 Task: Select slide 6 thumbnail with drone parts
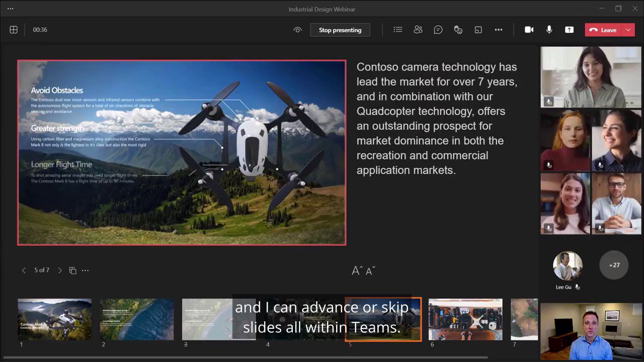pos(465,320)
